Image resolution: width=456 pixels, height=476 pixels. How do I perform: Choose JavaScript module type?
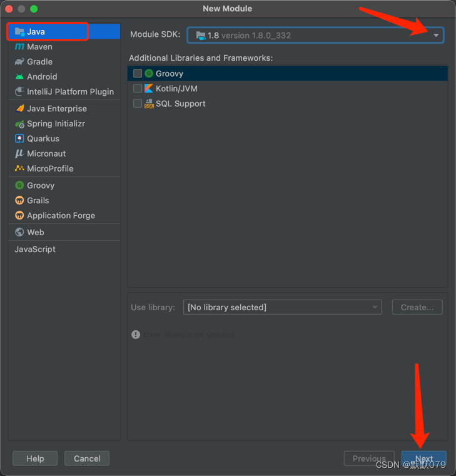click(64, 249)
